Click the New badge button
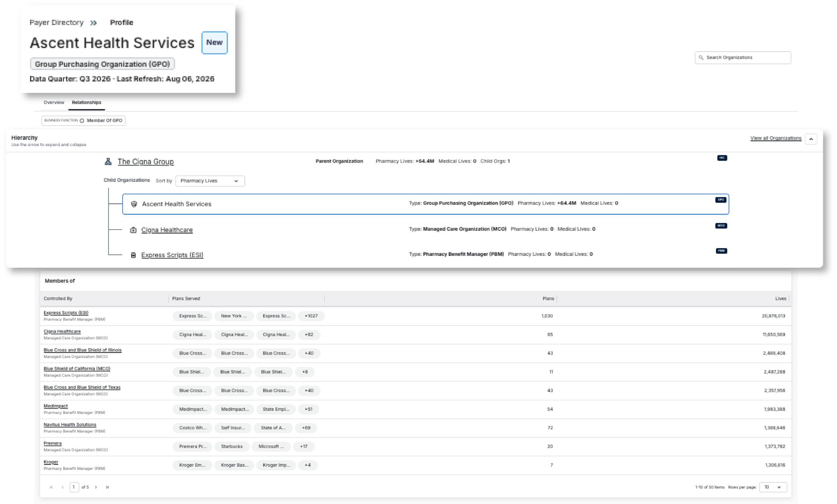The width and height of the screenshot is (837, 504). [214, 43]
